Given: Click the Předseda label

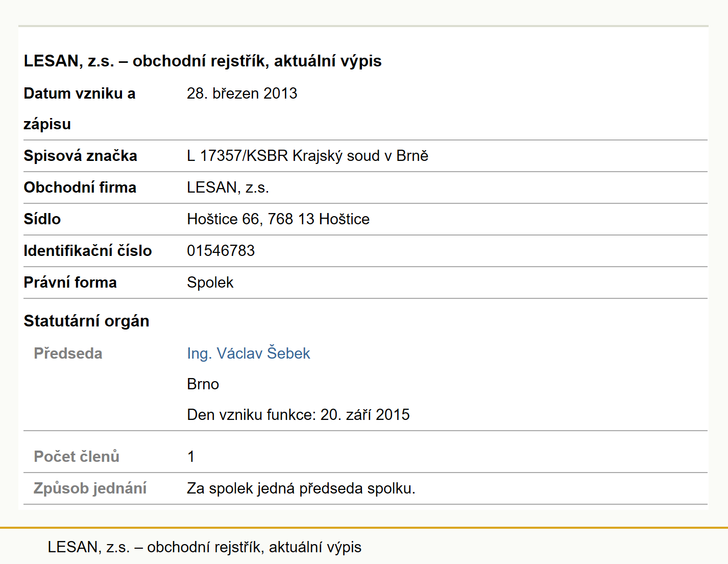Looking at the screenshot, I should tap(68, 354).
